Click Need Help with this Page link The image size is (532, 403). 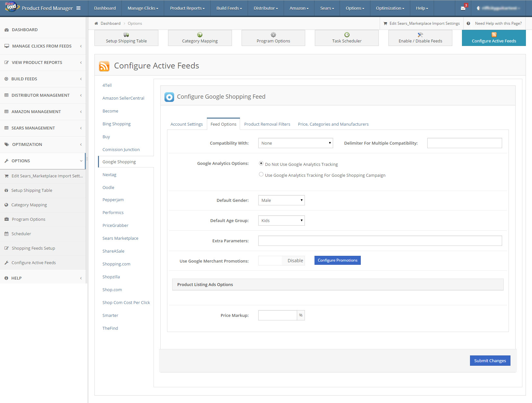coord(498,23)
